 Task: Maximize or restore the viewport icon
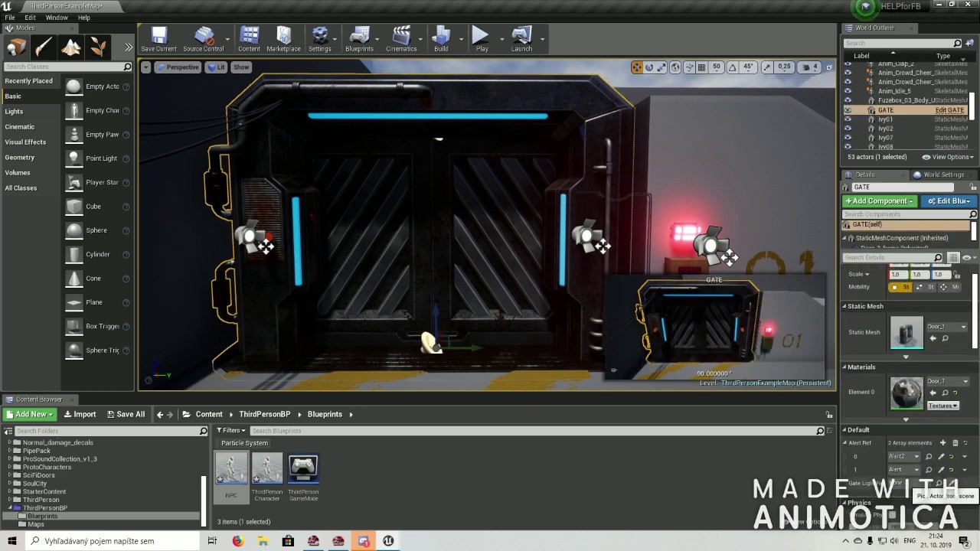pos(829,67)
